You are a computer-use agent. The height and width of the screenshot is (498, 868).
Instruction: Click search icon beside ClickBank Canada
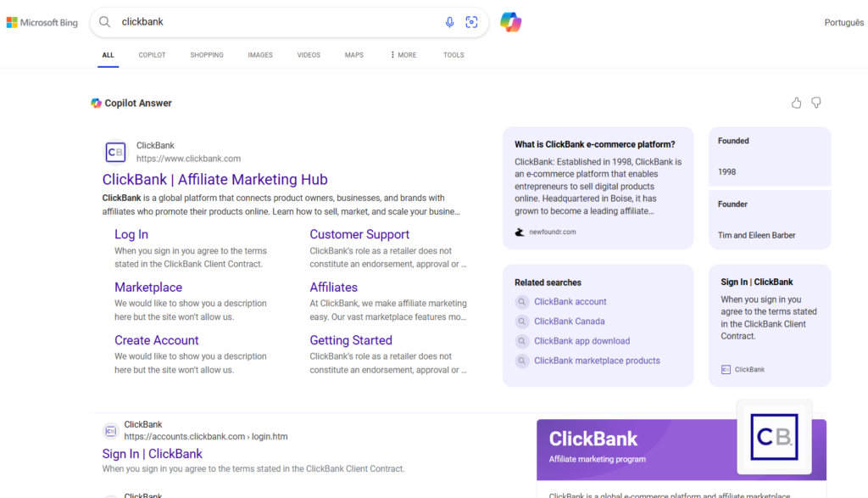521,322
